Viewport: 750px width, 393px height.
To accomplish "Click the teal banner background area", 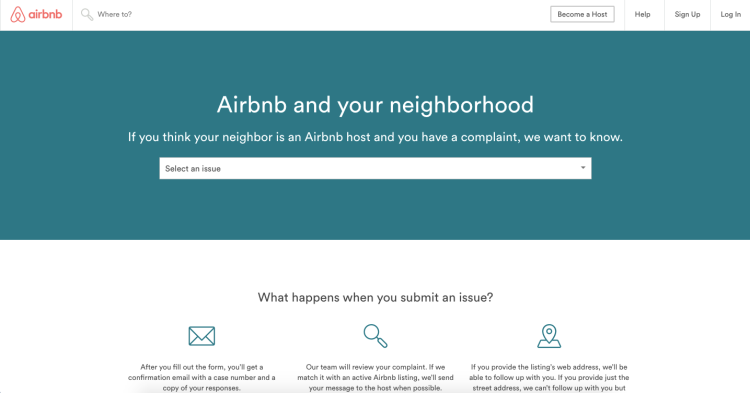I will pos(375,210).
